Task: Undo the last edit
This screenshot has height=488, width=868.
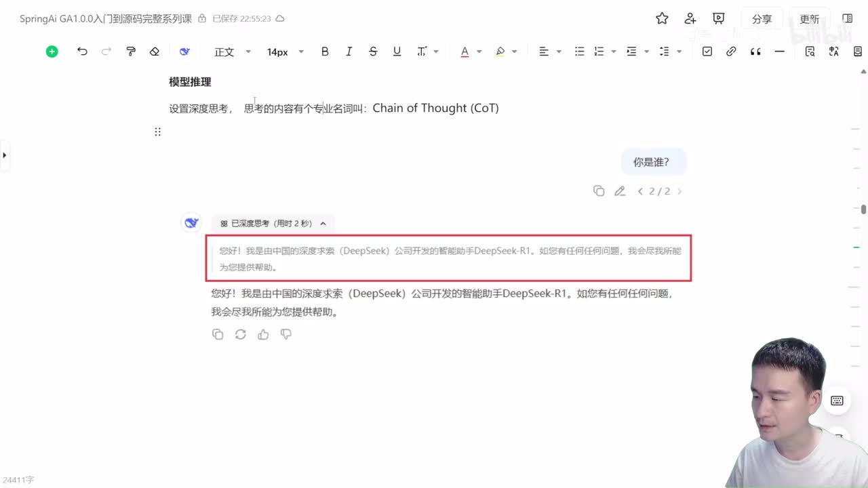Action: [82, 52]
